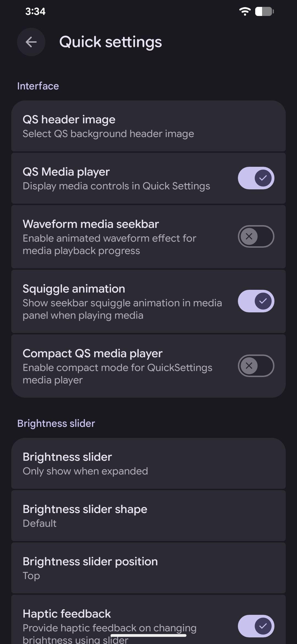297x644 pixels.
Task: Open Brightness slider position selector
Action: coord(148,568)
